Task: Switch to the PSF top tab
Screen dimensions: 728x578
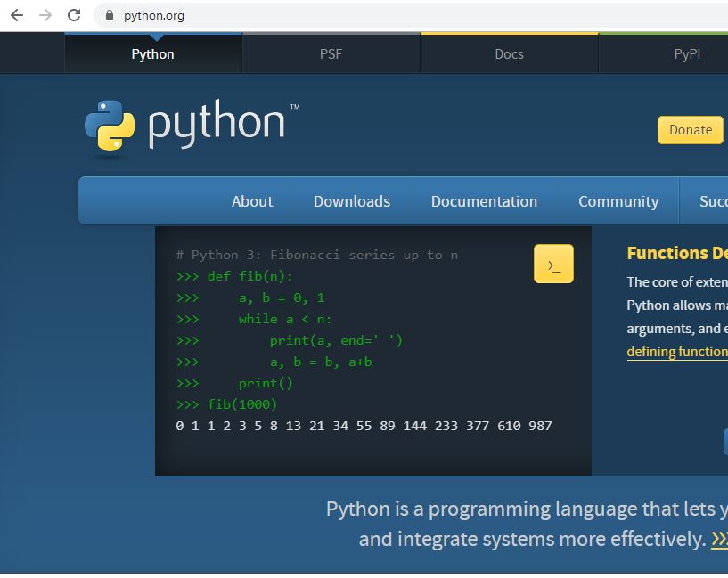Action: (331, 53)
